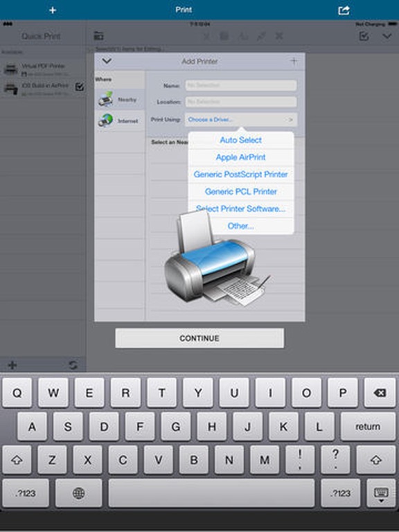Tap the add printer plus at sidebar bottom

pyautogui.click(x=12, y=365)
